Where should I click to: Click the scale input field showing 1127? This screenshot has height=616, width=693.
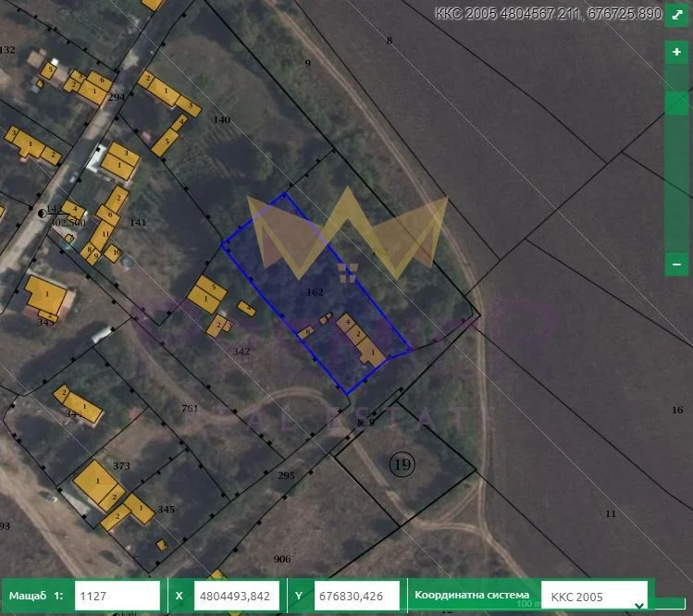tap(117, 597)
